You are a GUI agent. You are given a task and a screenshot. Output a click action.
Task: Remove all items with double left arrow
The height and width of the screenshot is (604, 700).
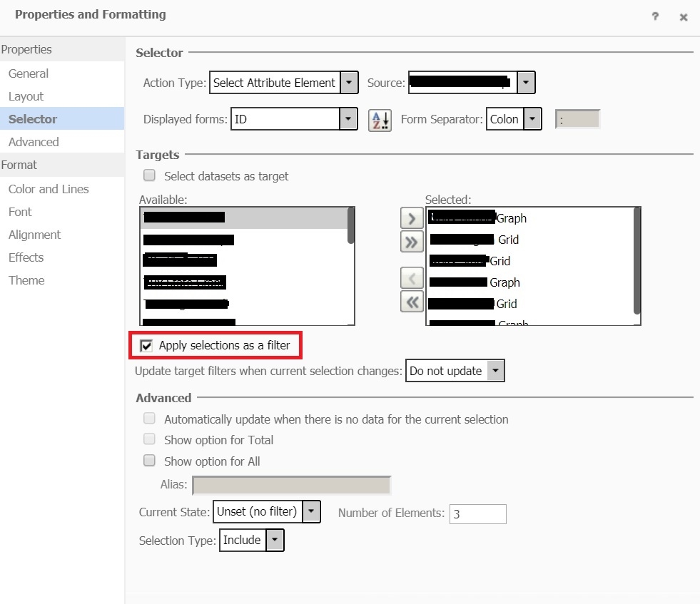click(412, 302)
